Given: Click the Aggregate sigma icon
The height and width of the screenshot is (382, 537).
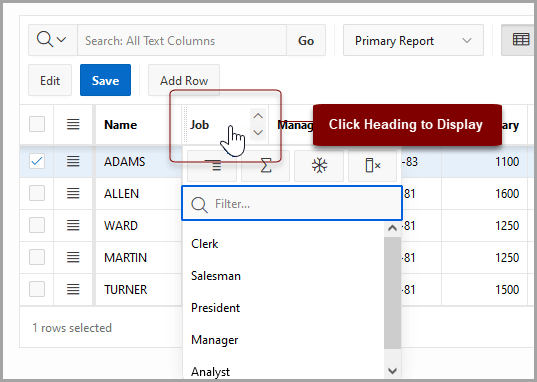Looking at the screenshot, I should (x=266, y=166).
